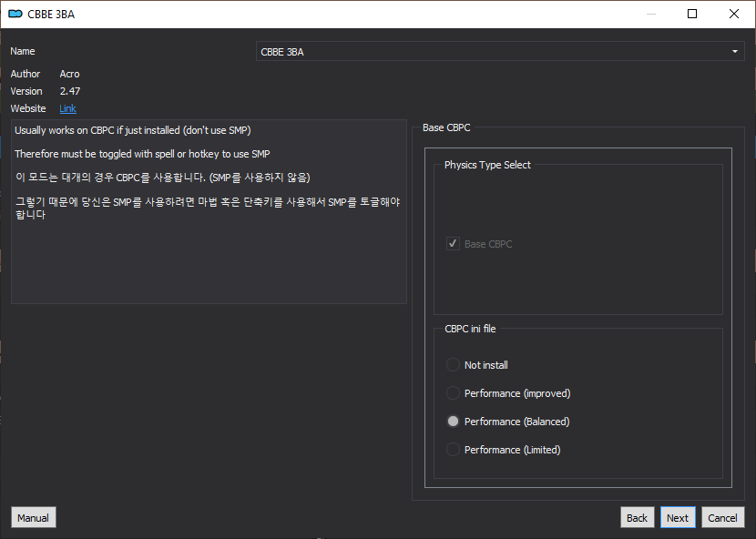Click the Korean line starting '이 모드는'

coord(162,178)
